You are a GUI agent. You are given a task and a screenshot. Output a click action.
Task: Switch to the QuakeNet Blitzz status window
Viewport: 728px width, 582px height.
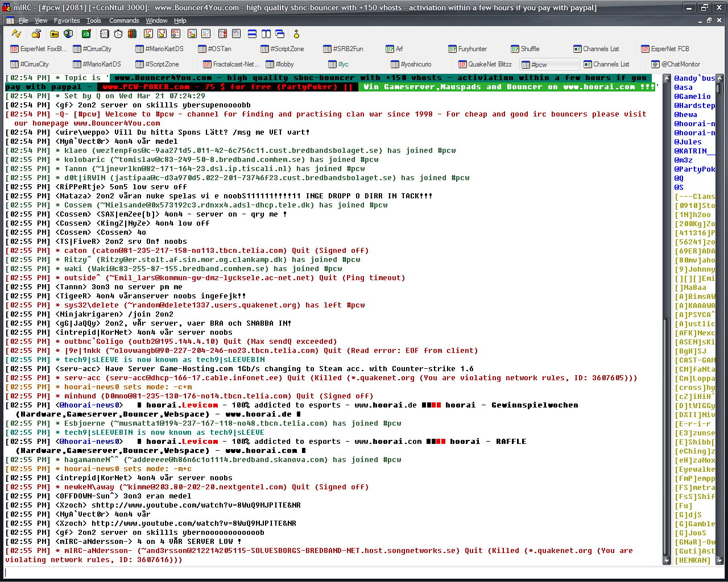485,64
